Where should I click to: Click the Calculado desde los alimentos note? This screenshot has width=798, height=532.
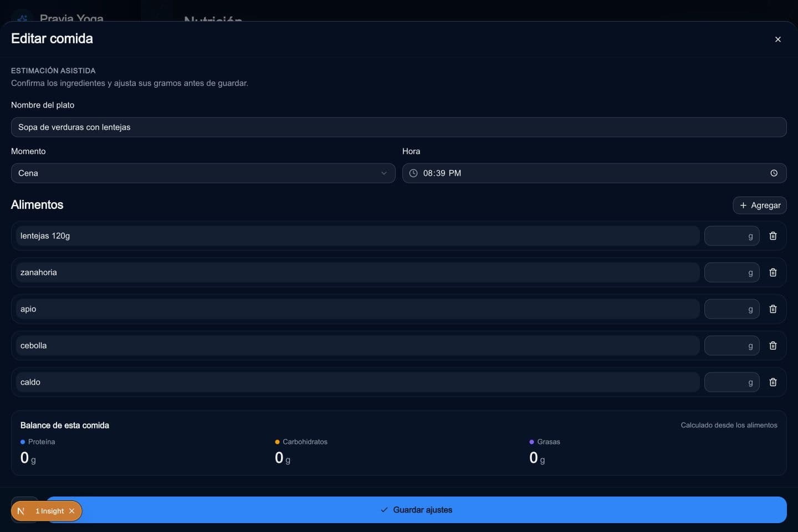729,426
